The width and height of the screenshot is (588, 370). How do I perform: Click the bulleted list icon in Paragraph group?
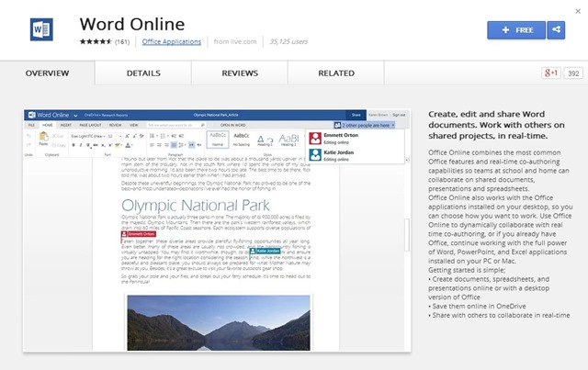click(152, 136)
